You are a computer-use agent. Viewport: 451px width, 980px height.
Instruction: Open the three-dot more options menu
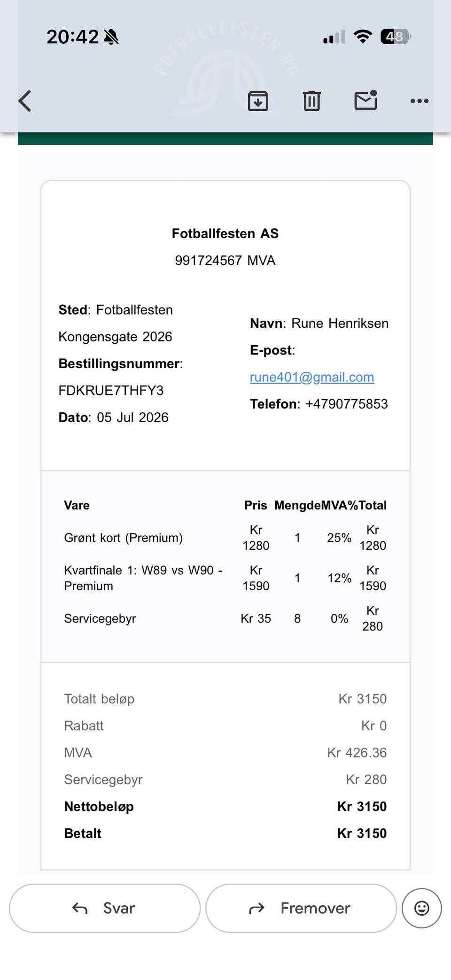pos(420,101)
